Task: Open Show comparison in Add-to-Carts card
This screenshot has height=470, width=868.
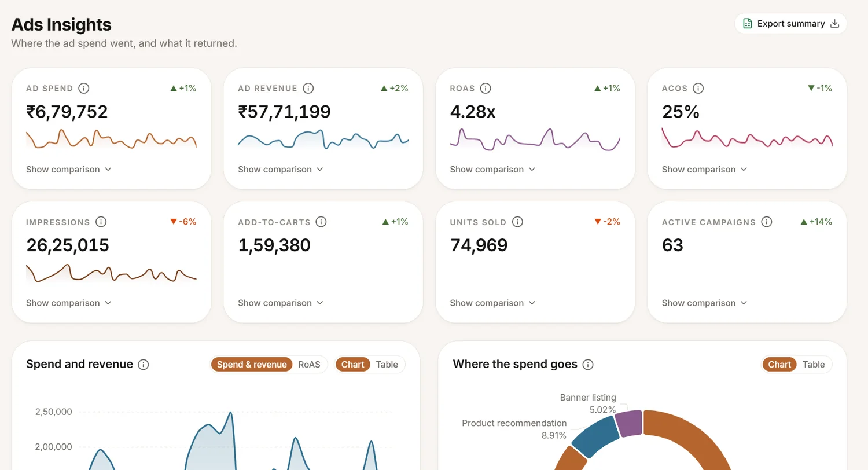Action: click(x=280, y=303)
